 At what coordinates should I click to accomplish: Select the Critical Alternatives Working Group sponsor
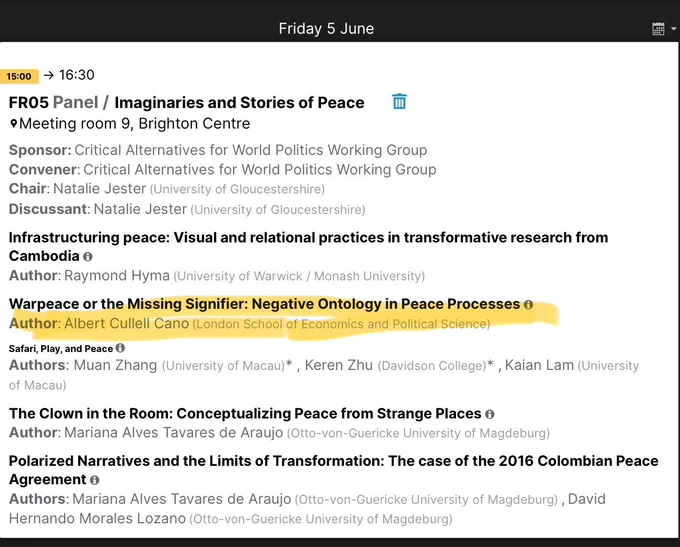point(251,150)
